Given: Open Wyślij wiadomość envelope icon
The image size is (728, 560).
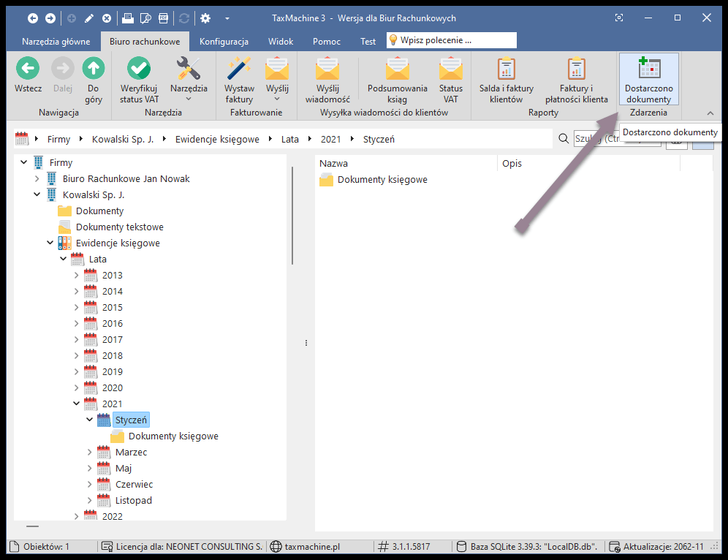Looking at the screenshot, I should (327, 69).
